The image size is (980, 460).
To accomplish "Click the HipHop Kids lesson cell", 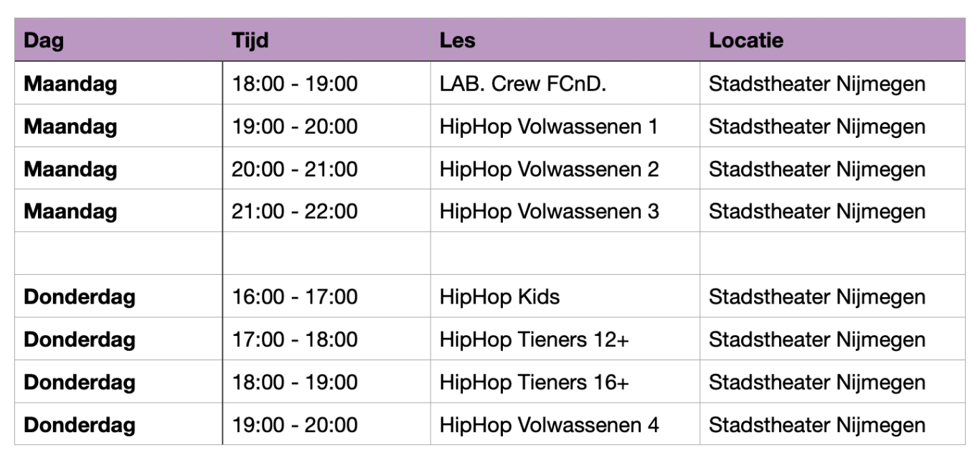I will pyautogui.click(x=500, y=297).
